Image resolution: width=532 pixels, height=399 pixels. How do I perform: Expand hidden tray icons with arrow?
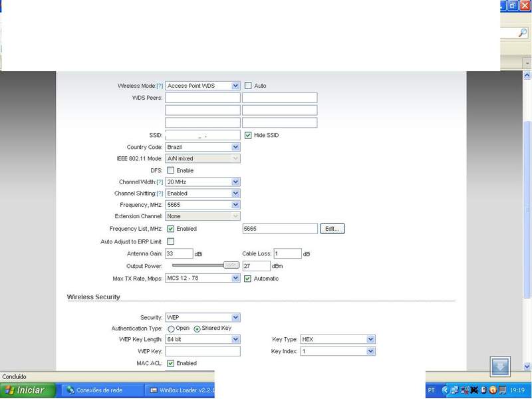point(446,390)
